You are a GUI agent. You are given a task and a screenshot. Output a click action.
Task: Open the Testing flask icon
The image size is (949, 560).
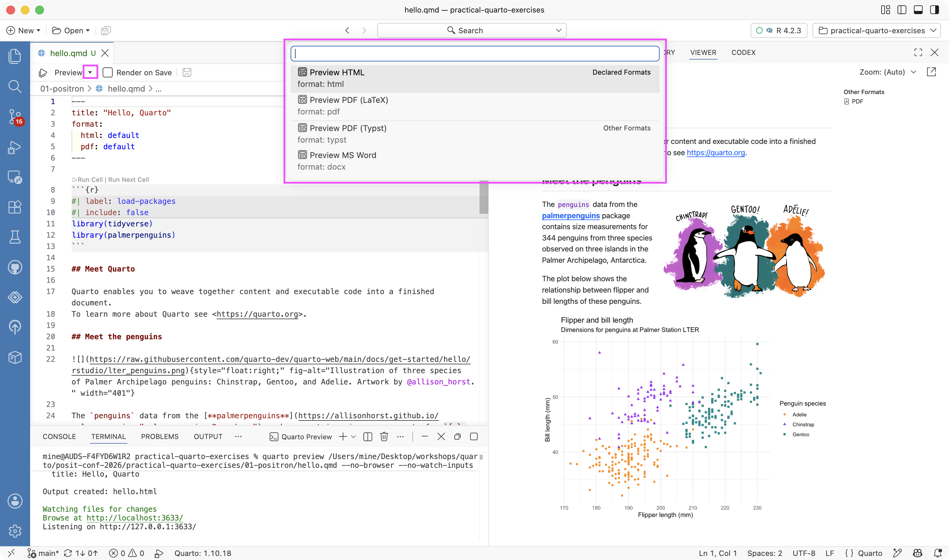pyautogui.click(x=15, y=237)
